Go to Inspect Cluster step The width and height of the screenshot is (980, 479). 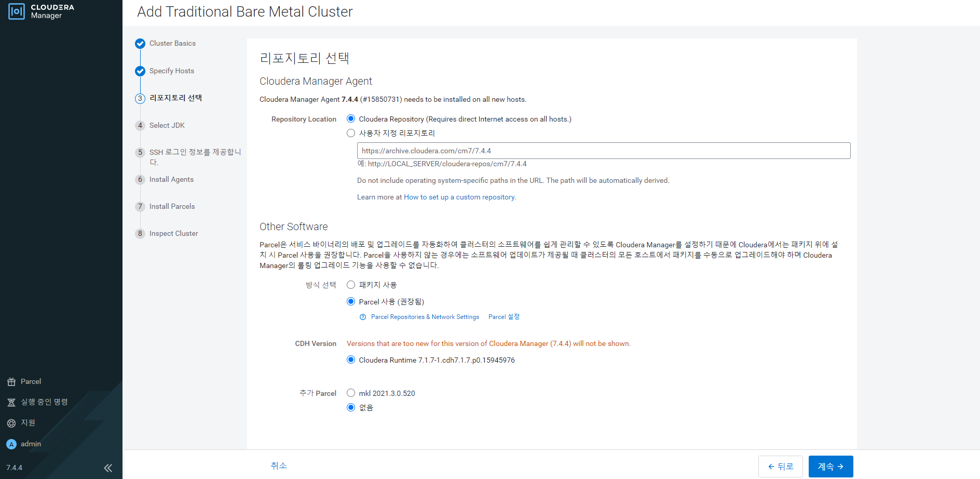(x=174, y=233)
